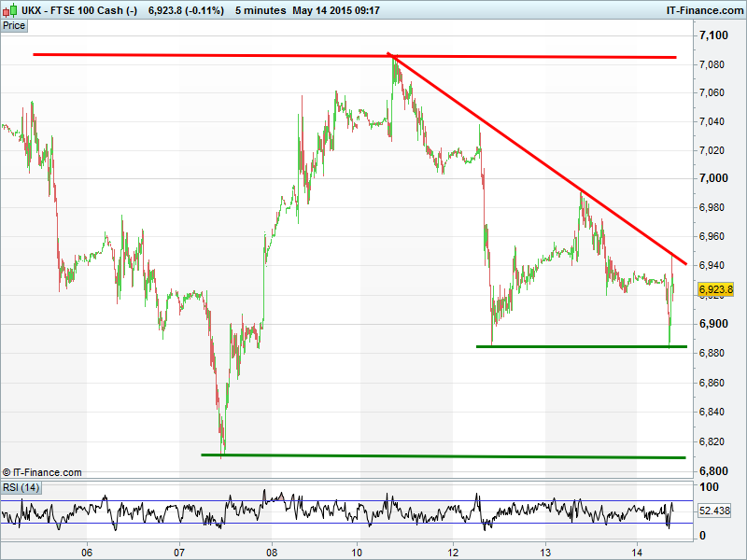Click the Price panel label
This screenshot has height=560, width=747.
click(x=14, y=26)
